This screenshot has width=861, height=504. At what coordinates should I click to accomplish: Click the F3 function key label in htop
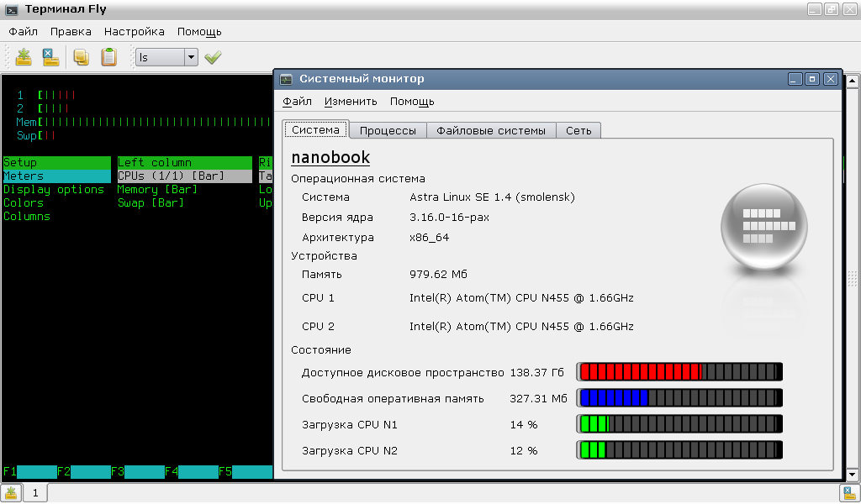point(118,471)
